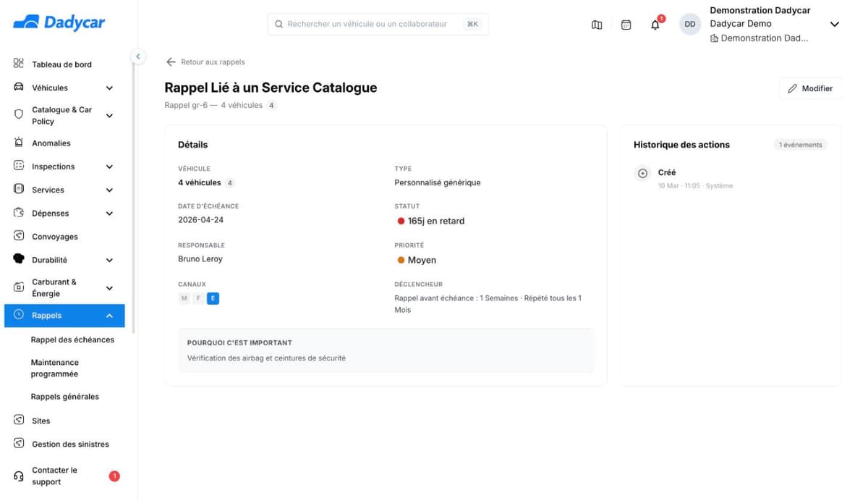Expand the Véhicules submenu chevron

109,88
